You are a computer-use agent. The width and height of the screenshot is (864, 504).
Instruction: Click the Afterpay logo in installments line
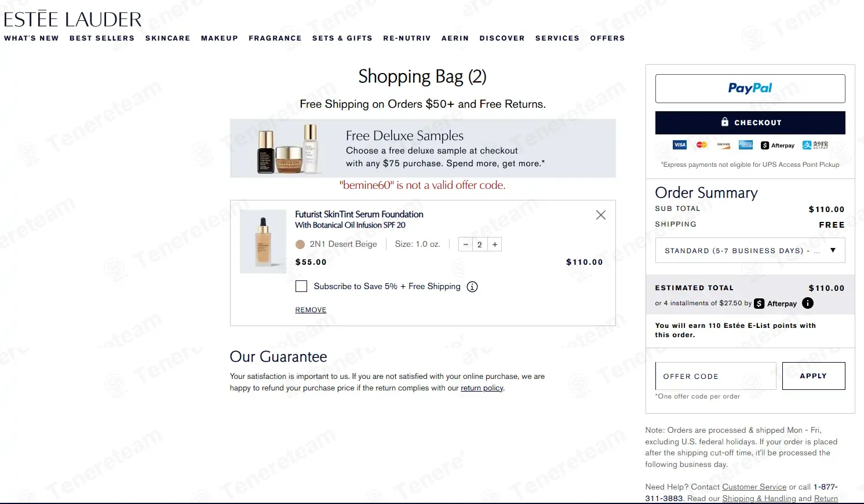(775, 304)
